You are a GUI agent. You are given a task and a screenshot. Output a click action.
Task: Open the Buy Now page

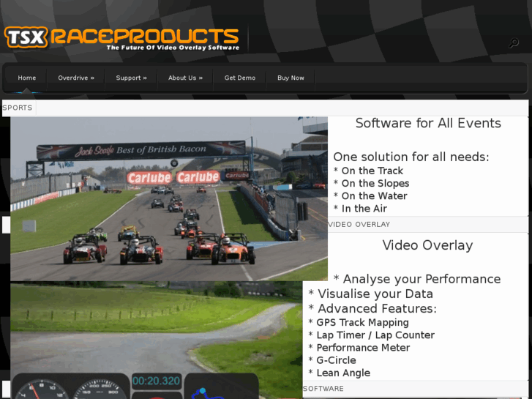[x=291, y=78]
